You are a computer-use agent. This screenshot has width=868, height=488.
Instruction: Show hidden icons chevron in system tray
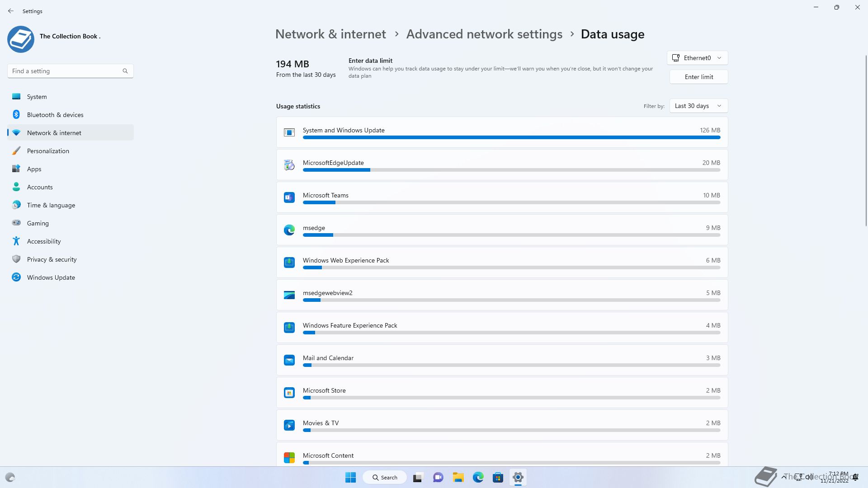tap(783, 477)
